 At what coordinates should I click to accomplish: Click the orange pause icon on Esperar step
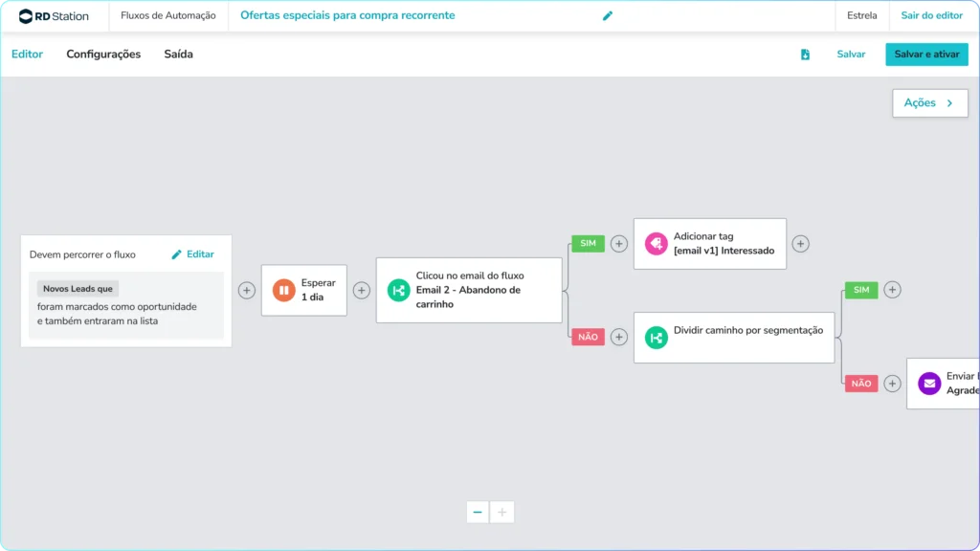pyautogui.click(x=283, y=290)
